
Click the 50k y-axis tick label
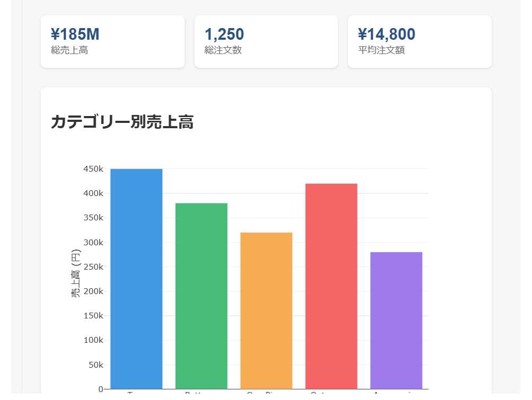coord(95,365)
